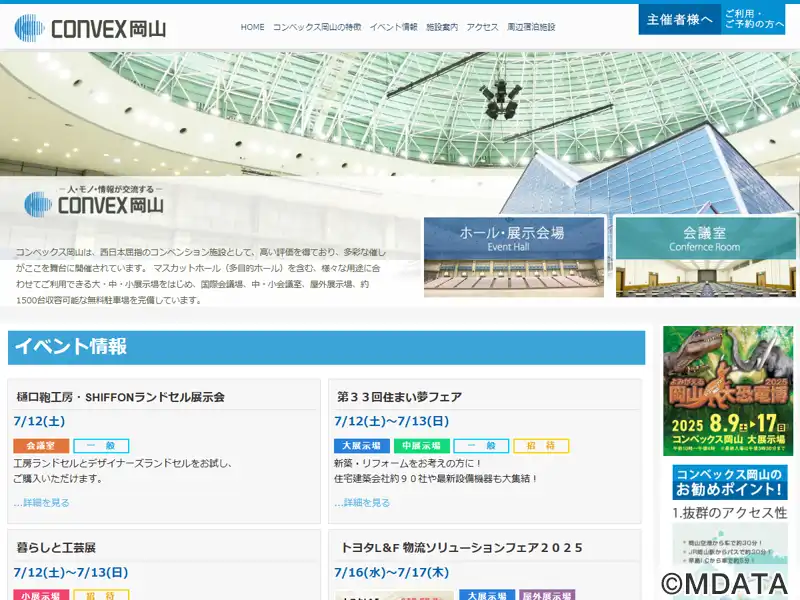Select 施設案内 in the top navigation
The width and height of the screenshot is (800, 600).
[x=442, y=27]
